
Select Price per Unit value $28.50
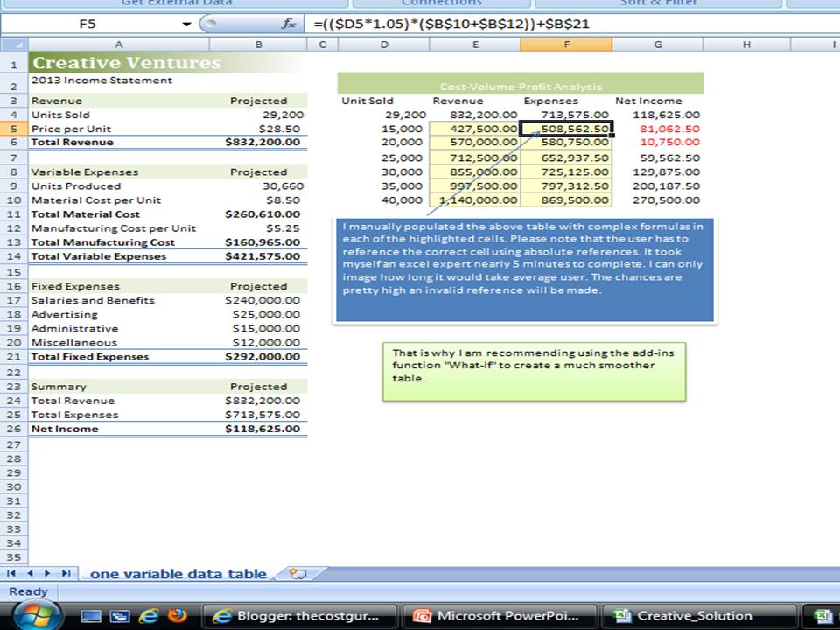[258, 129]
